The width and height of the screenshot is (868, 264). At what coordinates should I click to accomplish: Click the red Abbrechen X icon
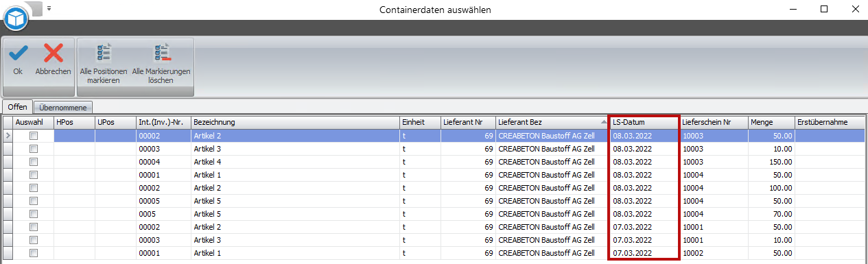click(x=53, y=53)
